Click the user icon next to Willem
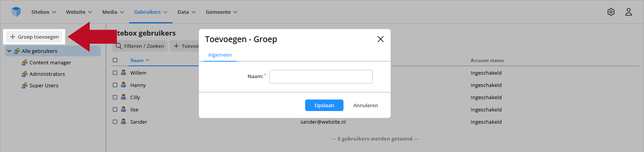Viewport: 644px width, 152px height. pyautogui.click(x=123, y=72)
